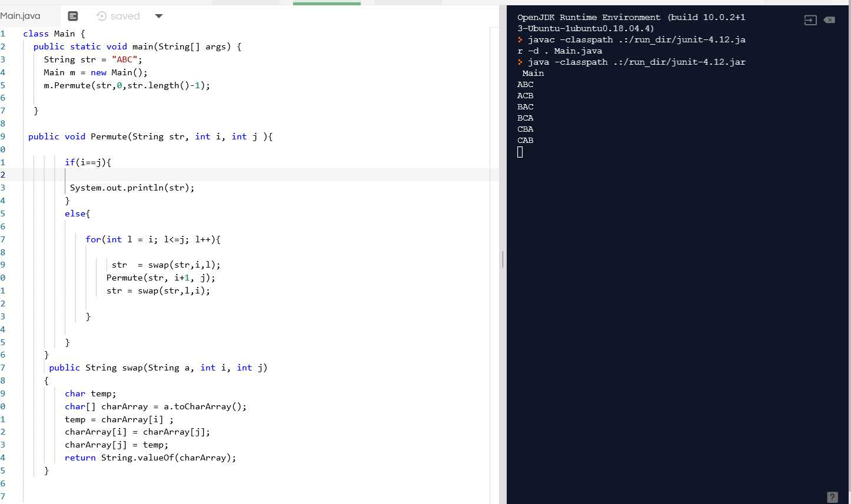This screenshot has height=504, width=851.
Task: Click the 'temp = charArray[i] ;' line
Action: click(119, 419)
